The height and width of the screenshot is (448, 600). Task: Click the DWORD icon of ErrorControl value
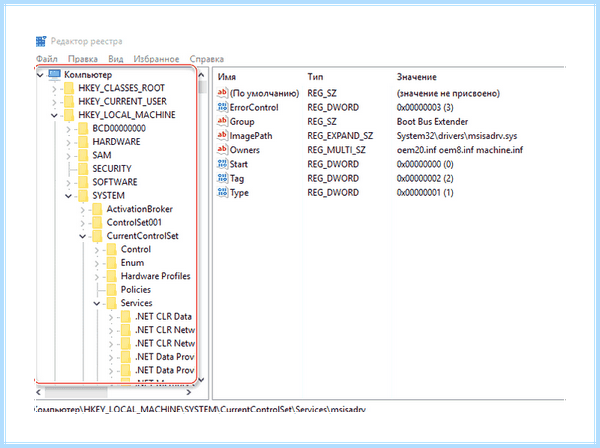(222, 107)
